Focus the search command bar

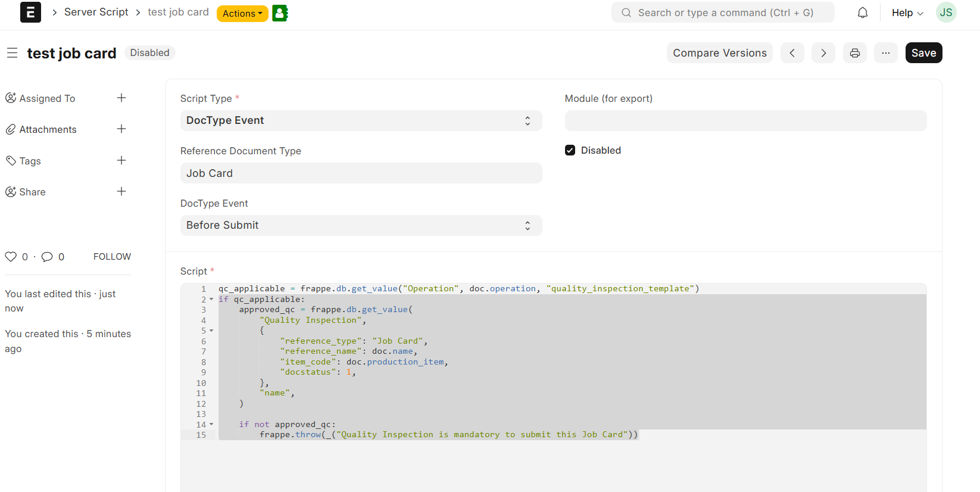pyautogui.click(x=723, y=13)
